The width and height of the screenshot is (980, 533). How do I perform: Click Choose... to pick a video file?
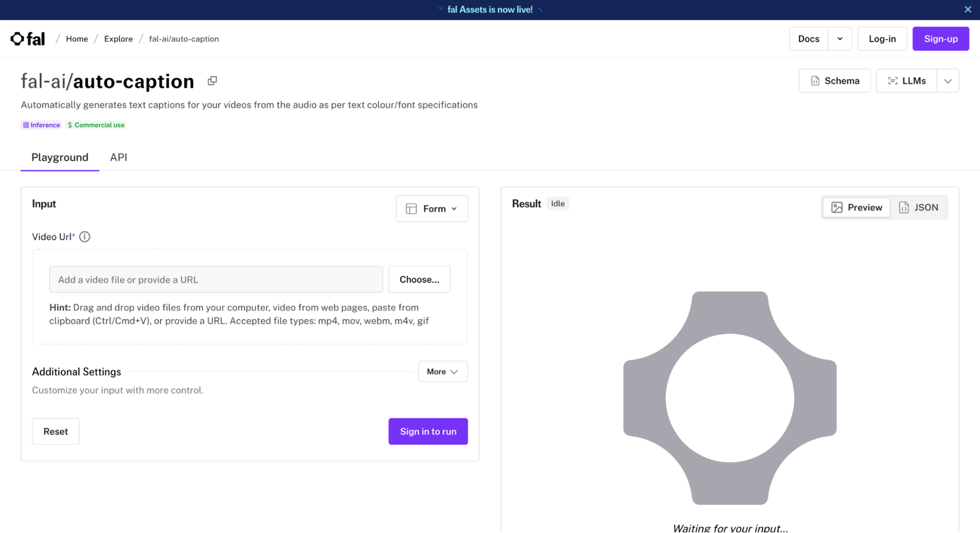click(x=420, y=279)
